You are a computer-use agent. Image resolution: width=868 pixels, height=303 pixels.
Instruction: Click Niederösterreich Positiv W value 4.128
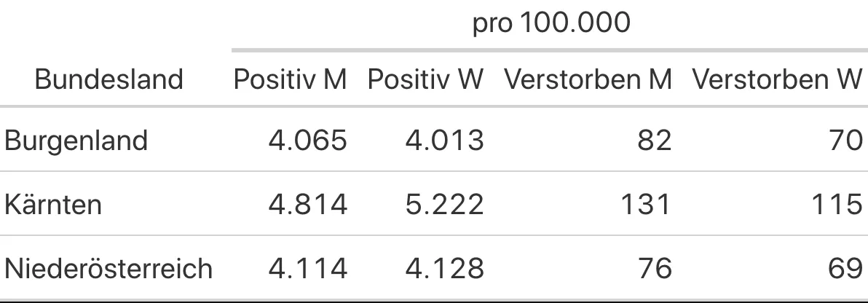444,269
